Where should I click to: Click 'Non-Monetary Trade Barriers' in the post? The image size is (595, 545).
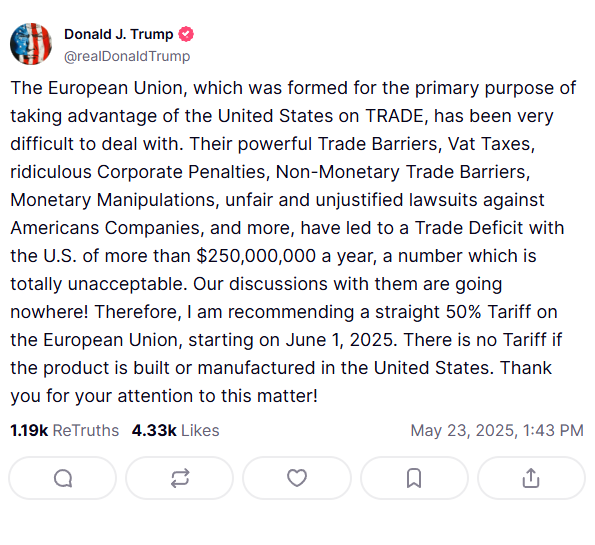[400, 172]
